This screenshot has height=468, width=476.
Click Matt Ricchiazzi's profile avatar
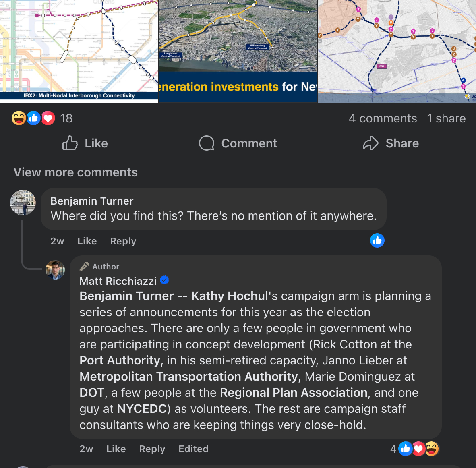pos(55,270)
